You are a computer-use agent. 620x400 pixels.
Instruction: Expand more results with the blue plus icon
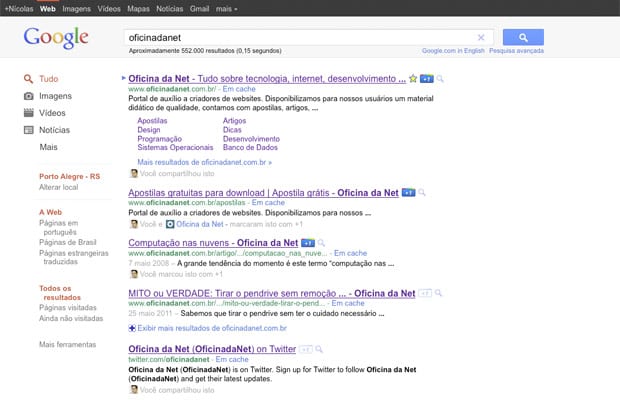pyautogui.click(x=132, y=328)
